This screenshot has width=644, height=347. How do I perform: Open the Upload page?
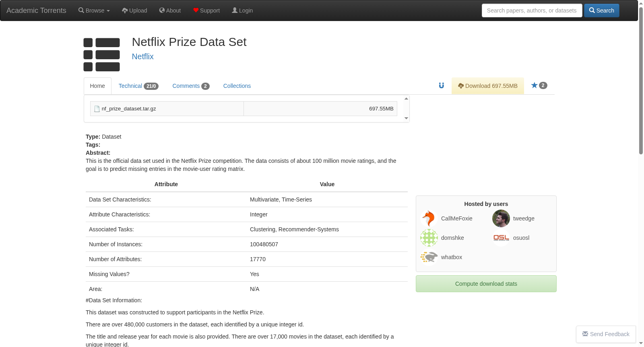tap(134, 10)
